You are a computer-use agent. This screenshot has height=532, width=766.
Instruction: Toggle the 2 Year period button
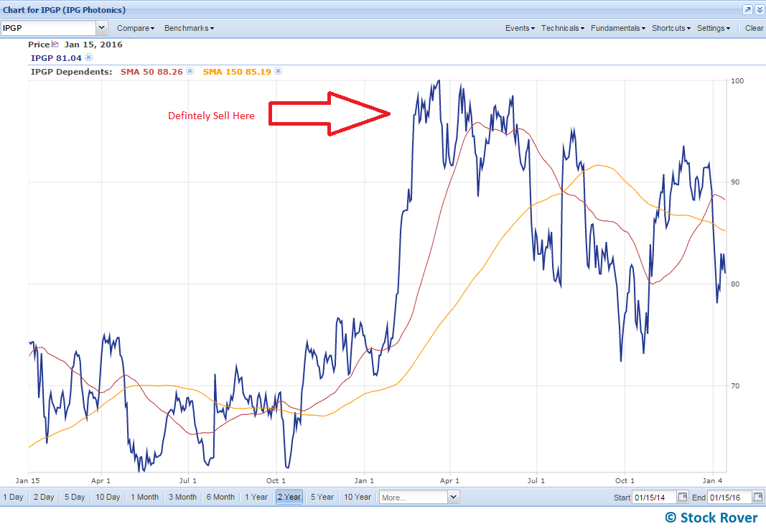pyautogui.click(x=289, y=497)
